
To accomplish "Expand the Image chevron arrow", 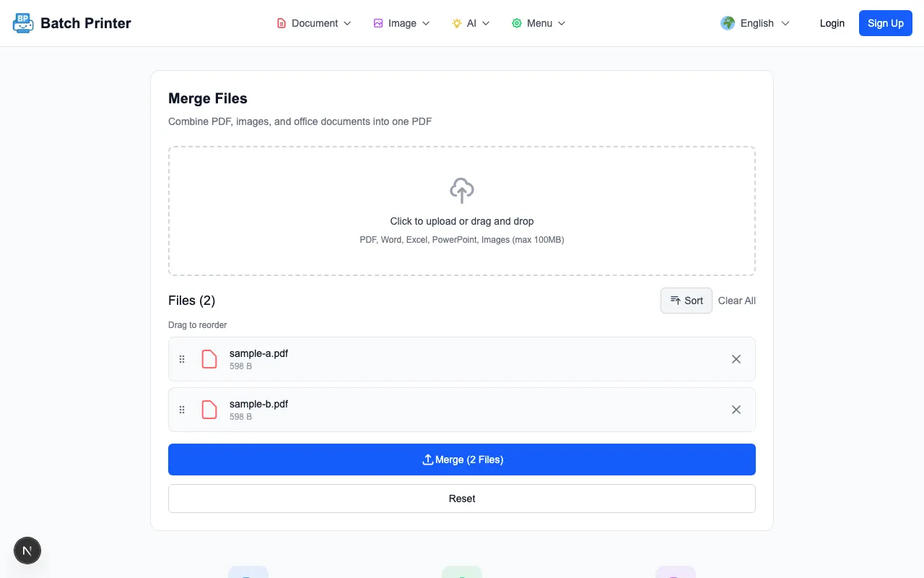I will click(426, 23).
